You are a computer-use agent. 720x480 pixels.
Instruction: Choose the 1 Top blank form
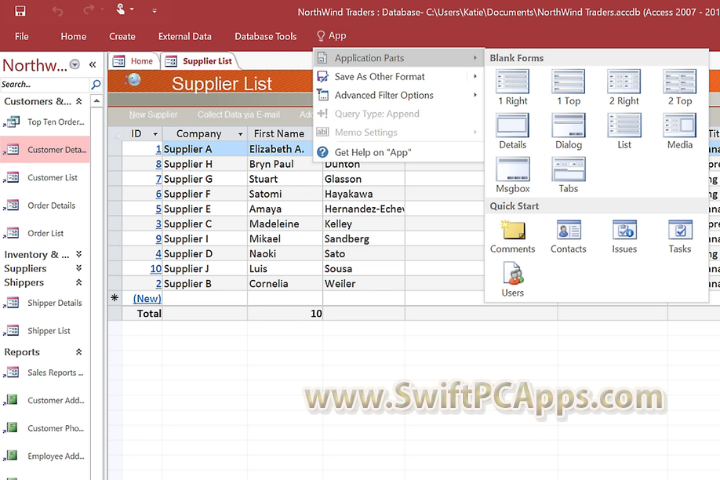point(568,88)
